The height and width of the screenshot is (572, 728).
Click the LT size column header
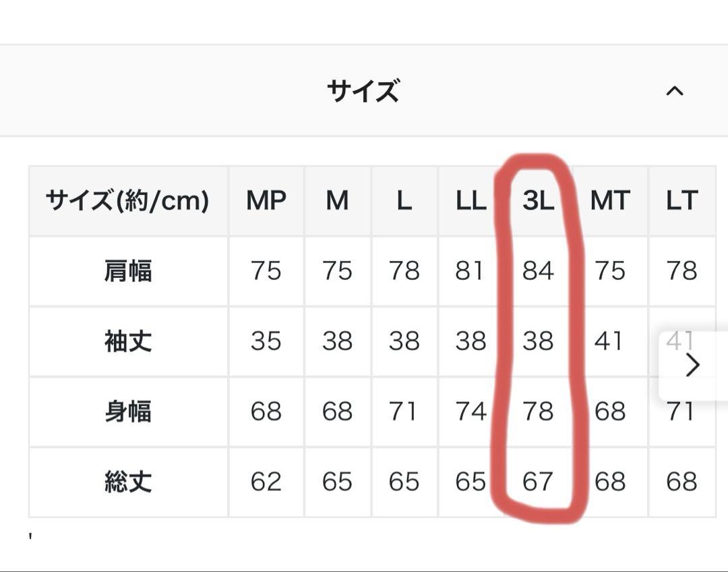pos(682,201)
